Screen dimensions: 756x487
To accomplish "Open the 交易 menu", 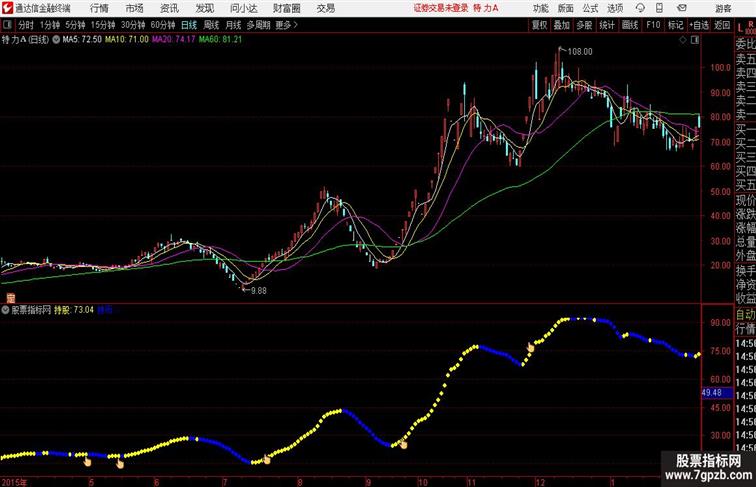I will (x=325, y=8).
